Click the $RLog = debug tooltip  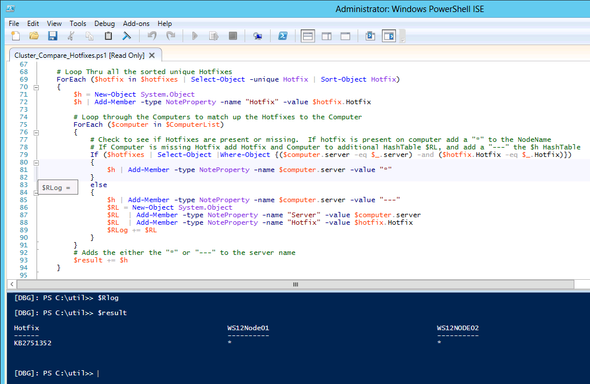click(x=58, y=187)
